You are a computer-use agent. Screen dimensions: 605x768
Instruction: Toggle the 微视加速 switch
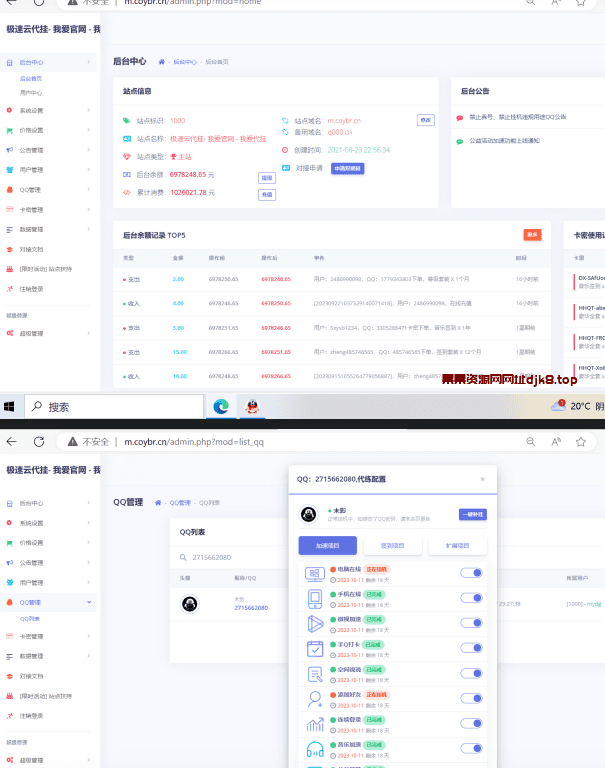[x=471, y=623]
